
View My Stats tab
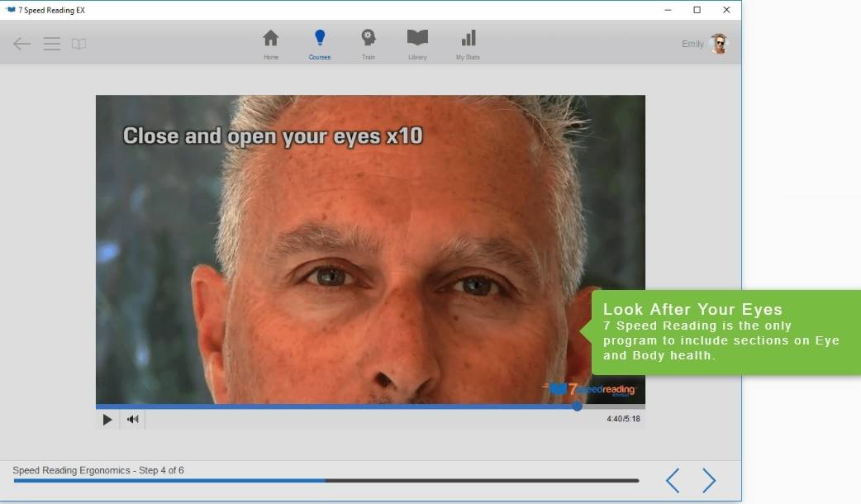[468, 45]
